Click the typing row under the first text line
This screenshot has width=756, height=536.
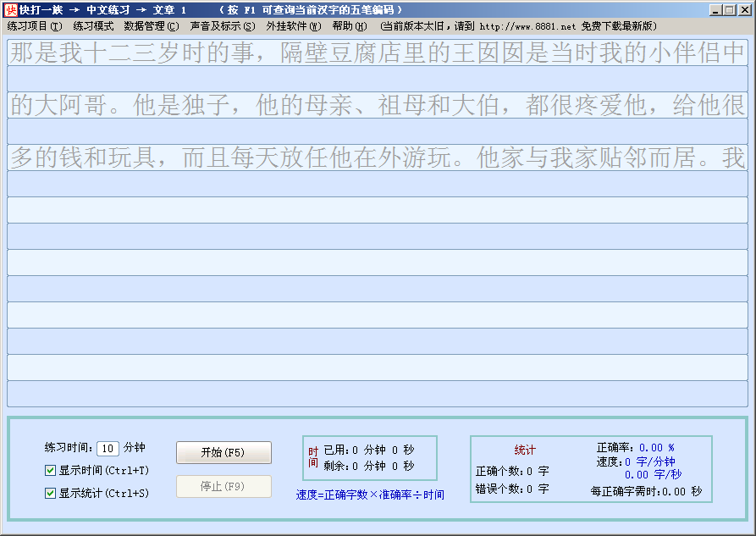(x=378, y=79)
